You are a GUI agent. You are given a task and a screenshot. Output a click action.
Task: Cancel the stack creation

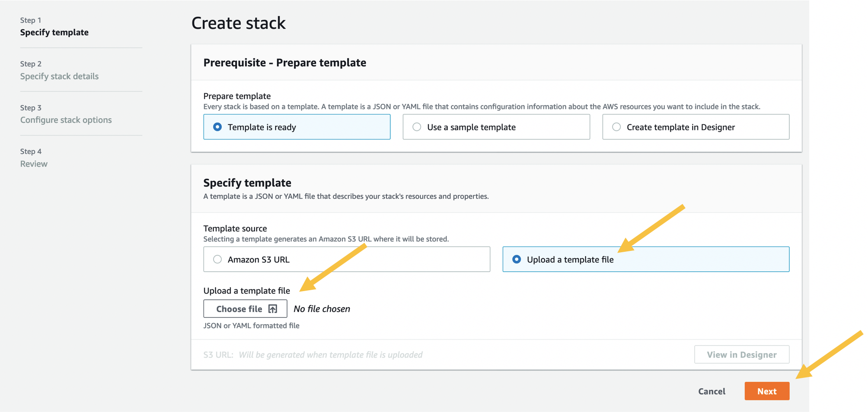[x=712, y=391]
